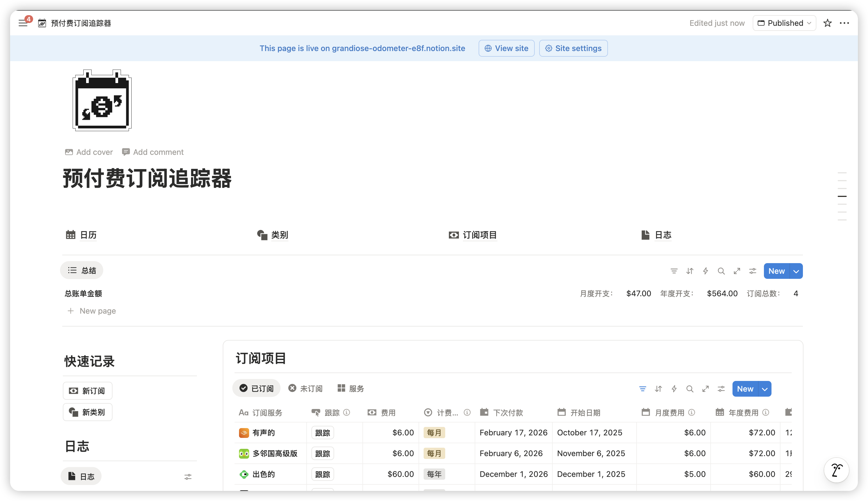
Task: Select the 总结 view tab
Action: coord(82,270)
